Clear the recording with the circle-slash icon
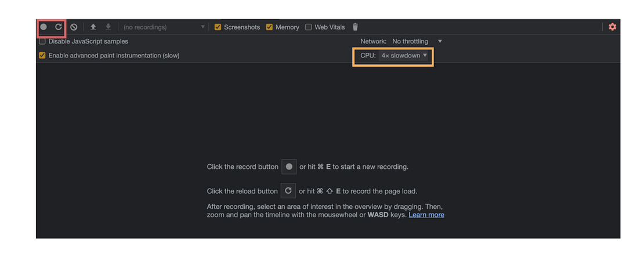 click(74, 27)
